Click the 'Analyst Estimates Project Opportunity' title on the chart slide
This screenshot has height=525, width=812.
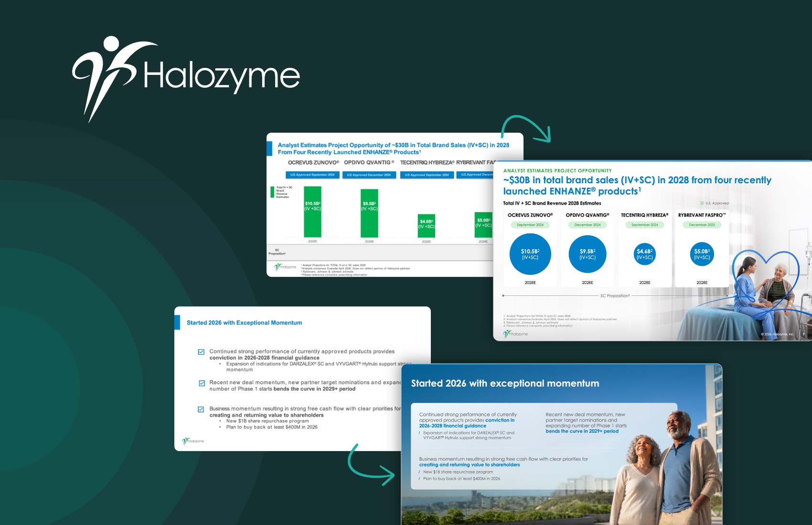[x=394, y=148]
